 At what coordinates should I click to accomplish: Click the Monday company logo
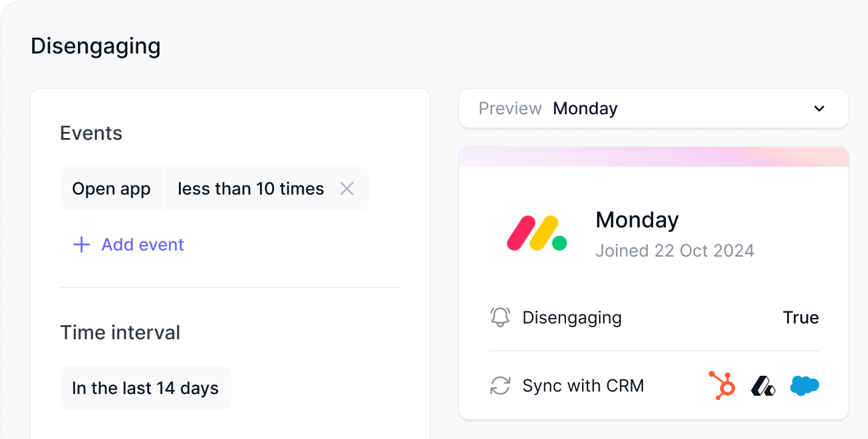[x=537, y=233]
